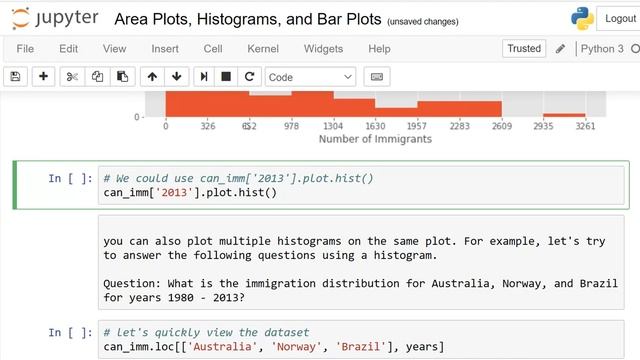Image resolution: width=640 pixels, height=360 pixels.
Task: Click the 3261 x-axis tick label
Action: (585, 126)
